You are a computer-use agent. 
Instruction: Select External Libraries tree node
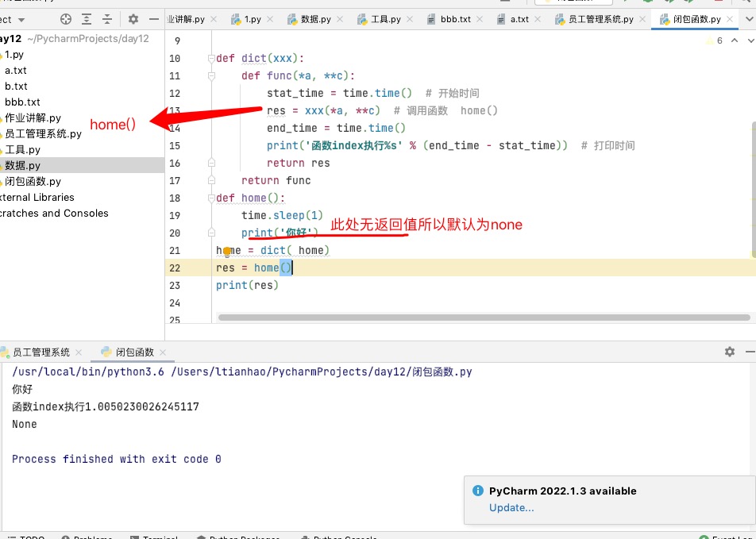(37, 198)
